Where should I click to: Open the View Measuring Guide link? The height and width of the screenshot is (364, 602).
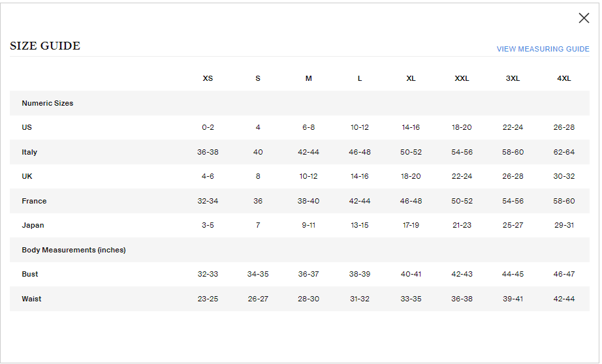543,49
